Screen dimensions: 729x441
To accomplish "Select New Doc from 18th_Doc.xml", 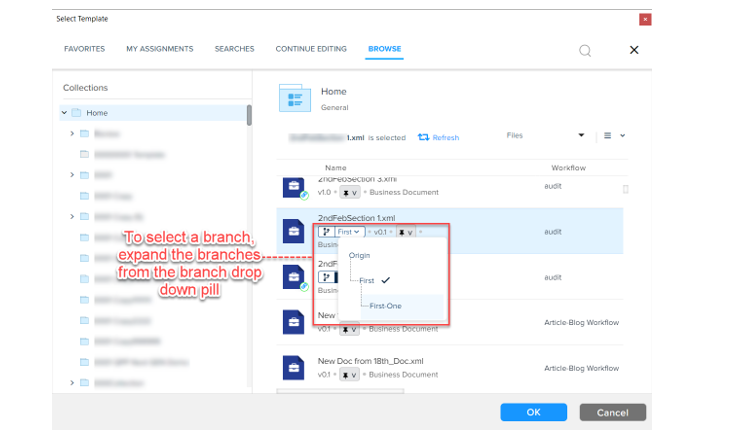I will (371, 361).
